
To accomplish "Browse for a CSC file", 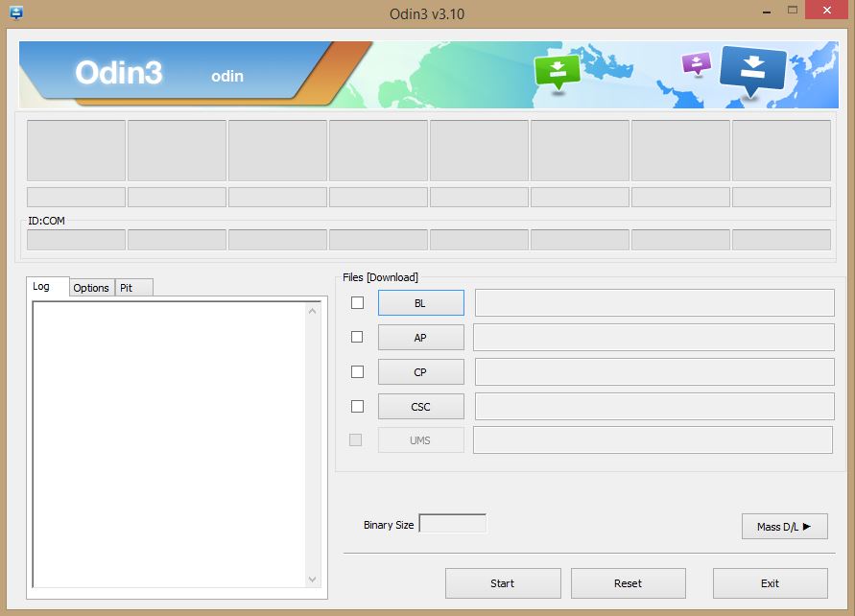I will click(x=421, y=407).
